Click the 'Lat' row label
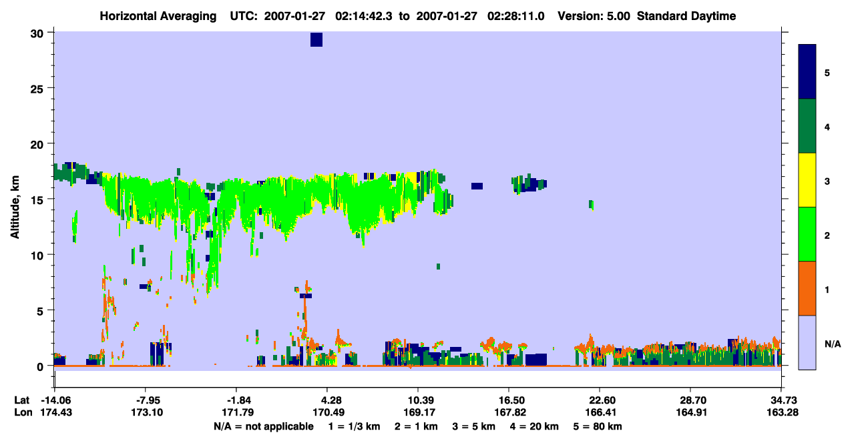Image resolution: width=868 pixels, height=445 pixels. click(x=22, y=400)
